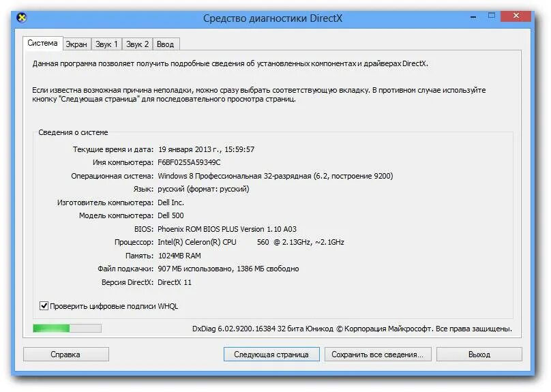Click the green progress bar
Viewport: 551px width, 392px height.
point(67,329)
